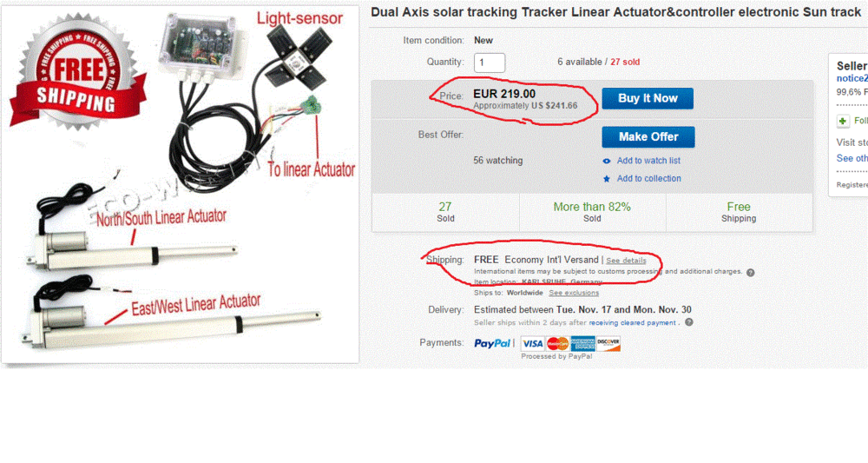Open Add to watch list link
Image resolution: width=868 pixels, height=463 pixels.
(648, 161)
